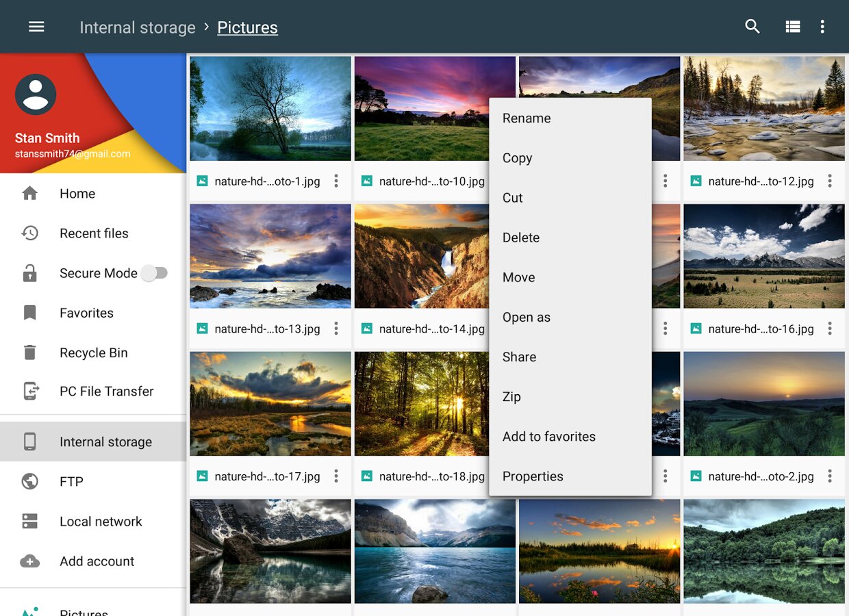Open Stan Smith profile avatar
The image size is (849, 616).
coord(36,94)
